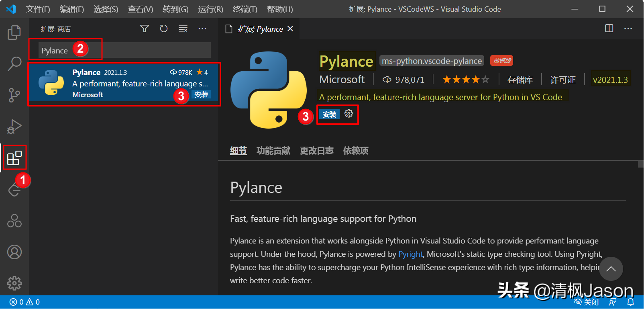Clear extensions search results icon

tap(183, 29)
